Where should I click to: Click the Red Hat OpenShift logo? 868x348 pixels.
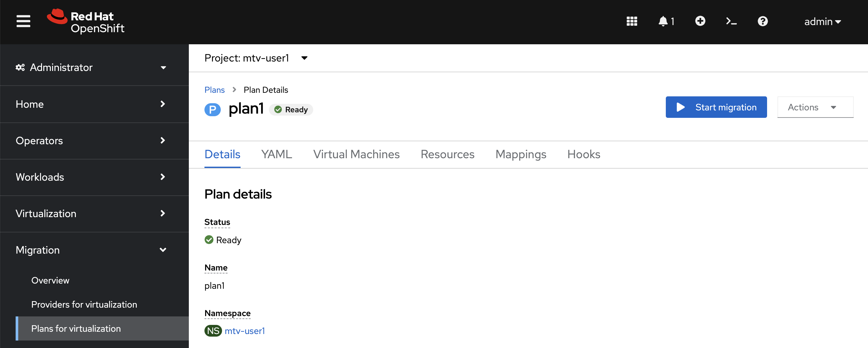pyautogui.click(x=86, y=21)
